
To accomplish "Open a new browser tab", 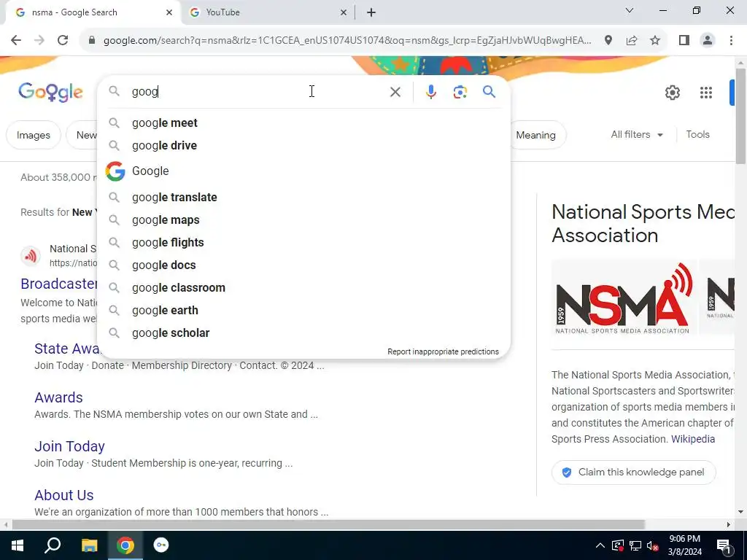I will coord(371,12).
